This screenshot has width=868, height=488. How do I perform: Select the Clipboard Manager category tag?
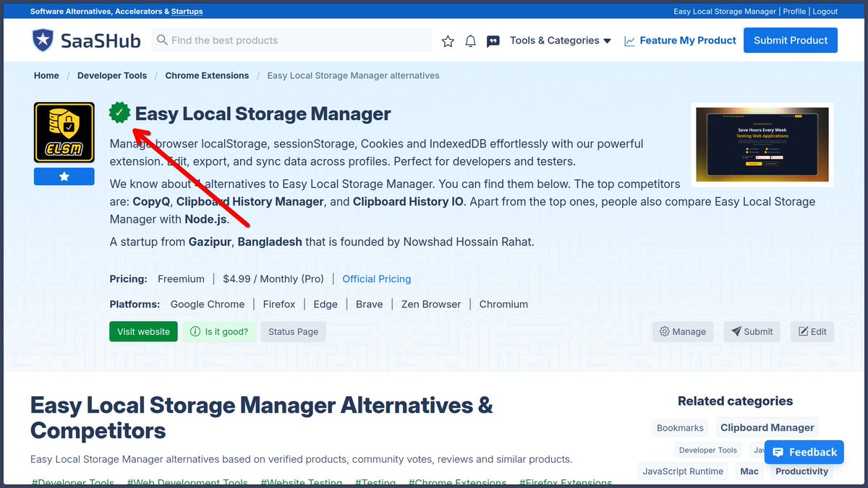coord(767,427)
